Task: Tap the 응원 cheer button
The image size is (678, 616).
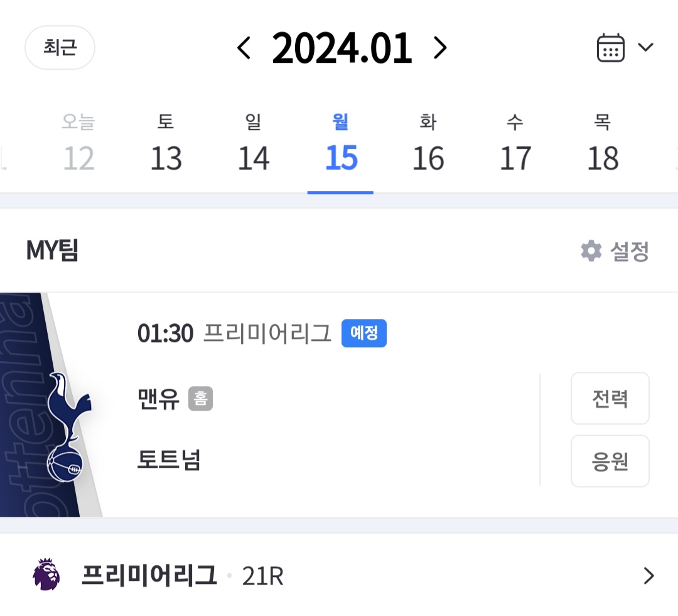Action: 610,461
